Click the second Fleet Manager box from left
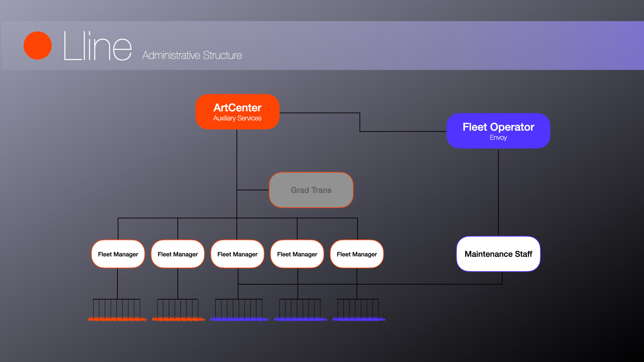 click(x=178, y=254)
